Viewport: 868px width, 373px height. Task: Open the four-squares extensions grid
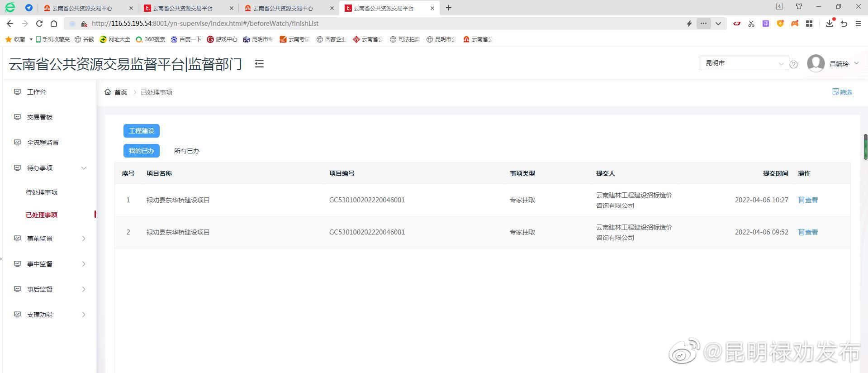click(x=809, y=24)
